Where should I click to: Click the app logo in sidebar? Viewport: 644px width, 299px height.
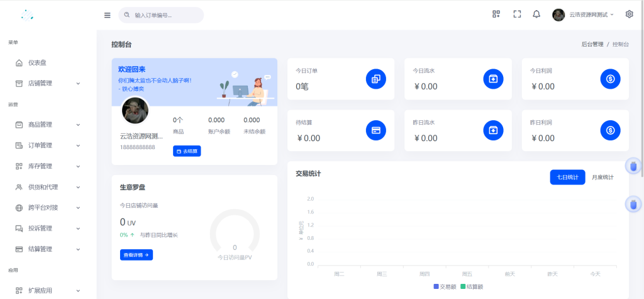click(x=28, y=15)
